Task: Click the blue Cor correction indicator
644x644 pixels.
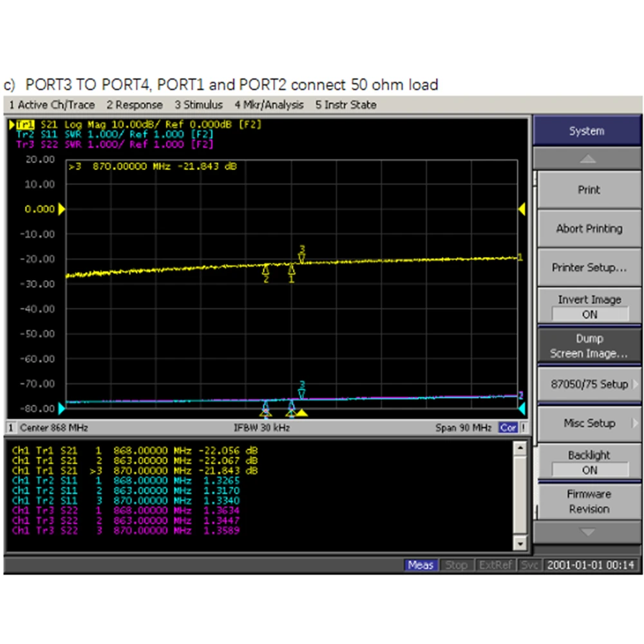Action: point(508,428)
